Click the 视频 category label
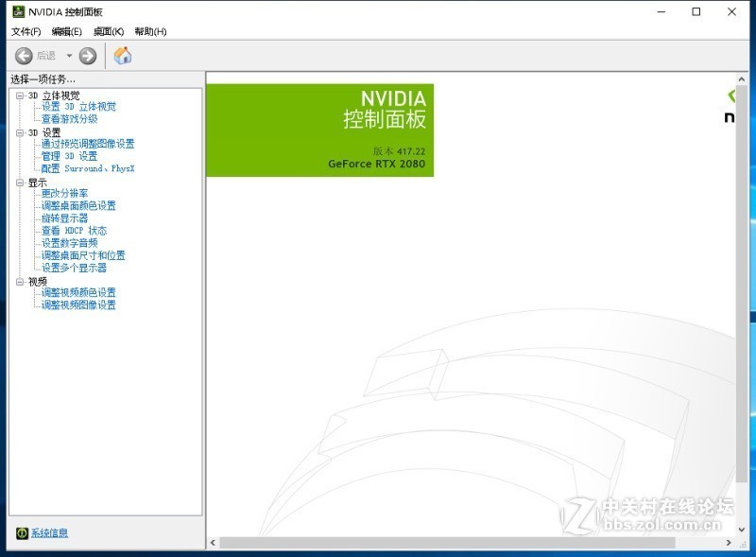Viewport: 756px width, 557px height. 37,282
